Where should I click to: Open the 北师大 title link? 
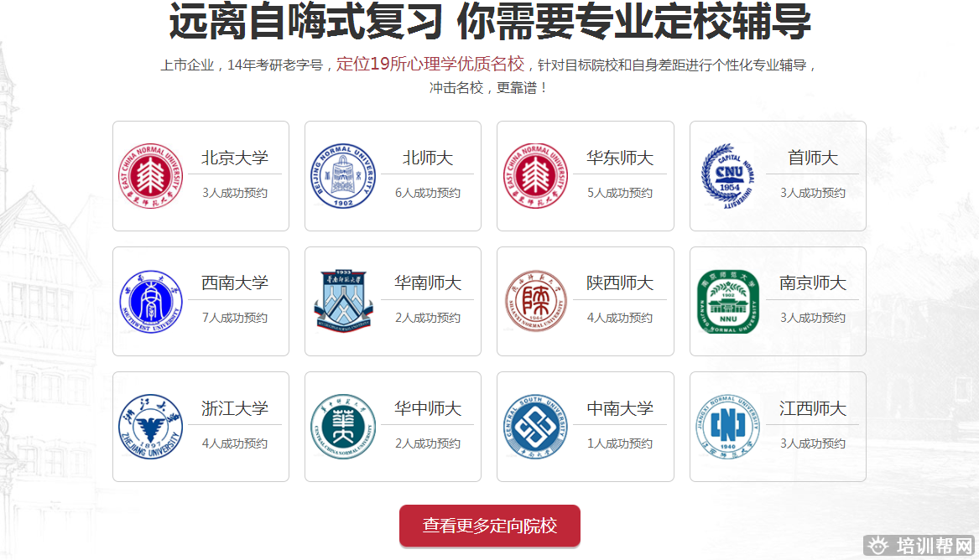pyautogui.click(x=427, y=158)
